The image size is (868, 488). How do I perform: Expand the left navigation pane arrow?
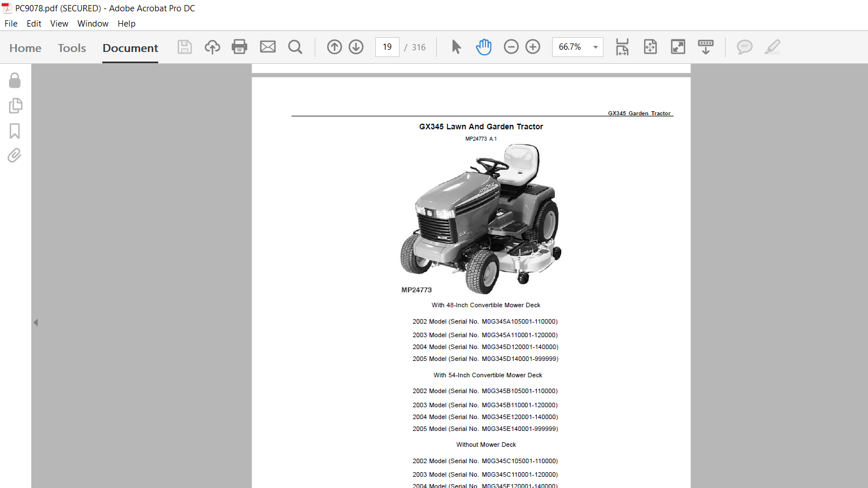click(x=36, y=323)
